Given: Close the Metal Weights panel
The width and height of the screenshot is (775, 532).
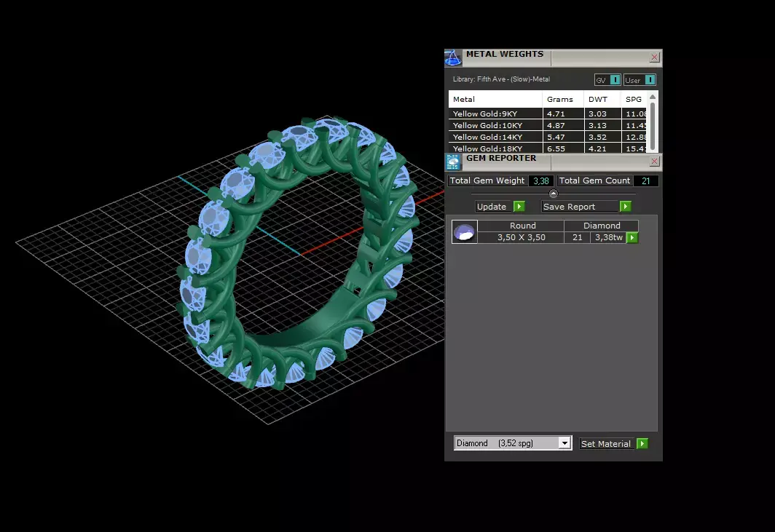Looking at the screenshot, I should 654,57.
